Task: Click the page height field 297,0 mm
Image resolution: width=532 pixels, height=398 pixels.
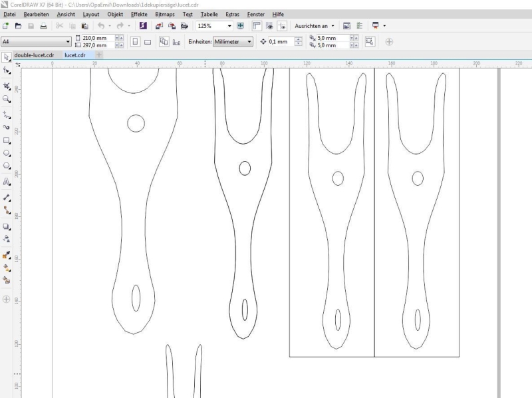Action: point(98,45)
